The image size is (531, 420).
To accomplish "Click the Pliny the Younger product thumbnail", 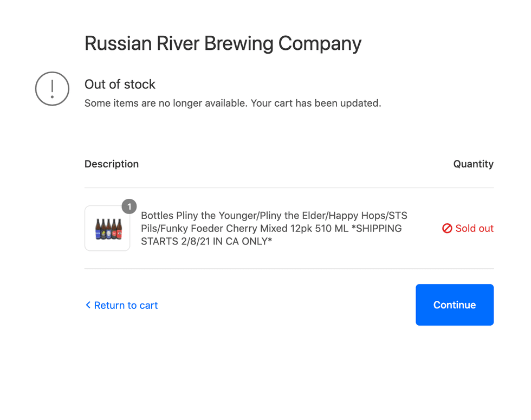I will (x=107, y=228).
